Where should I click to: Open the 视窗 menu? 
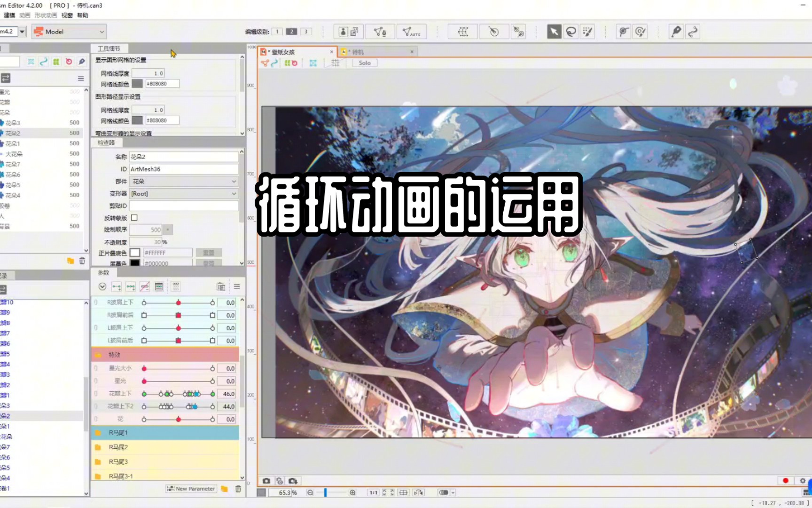67,15
